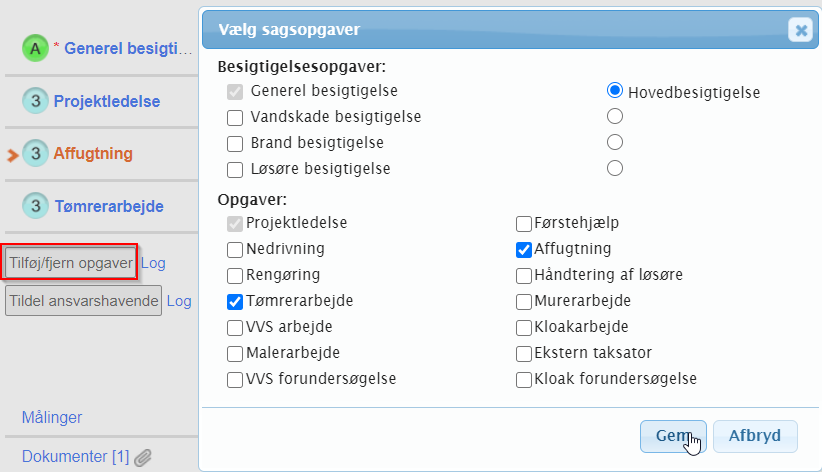822x472 pixels.
Task: Click the green A status icon
Action: pyautogui.click(x=35, y=47)
